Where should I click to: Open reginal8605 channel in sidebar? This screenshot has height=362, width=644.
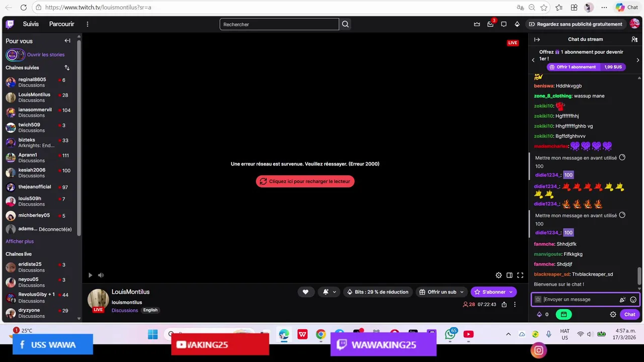click(x=39, y=82)
